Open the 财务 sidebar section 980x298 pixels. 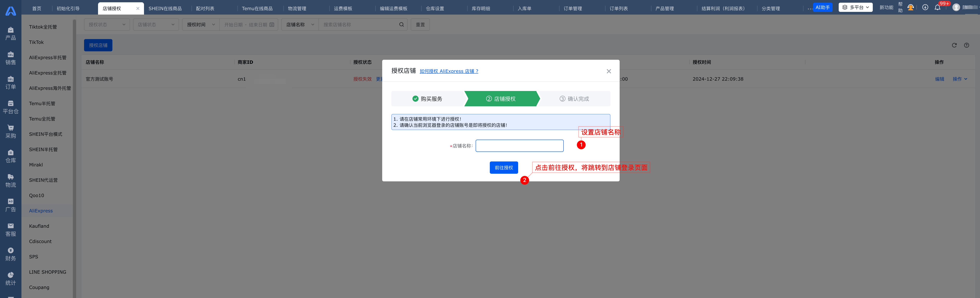pyautogui.click(x=11, y=254)
